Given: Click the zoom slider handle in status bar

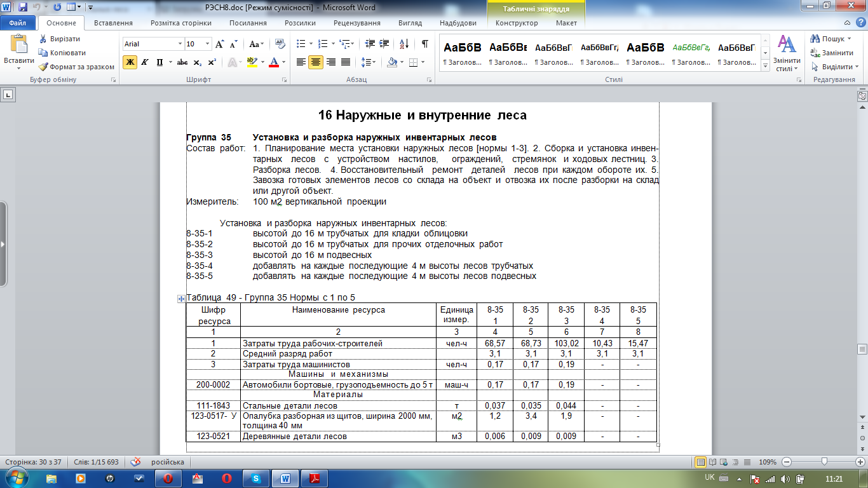Looking at the screenshot, I should pyautogui.click(x=824, y=462).
